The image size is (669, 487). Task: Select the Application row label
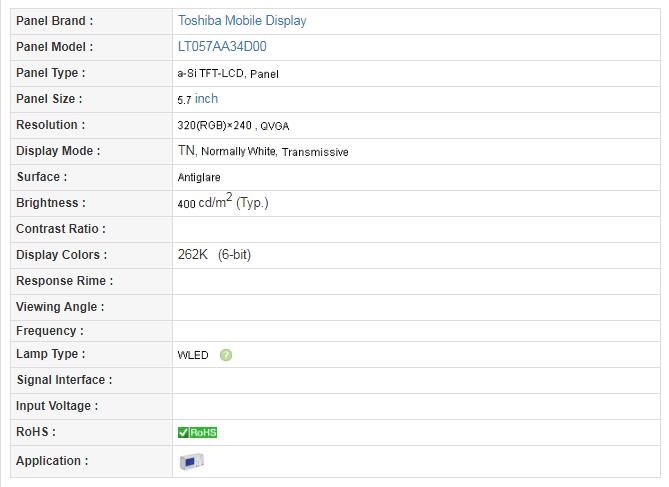point(52,461)
